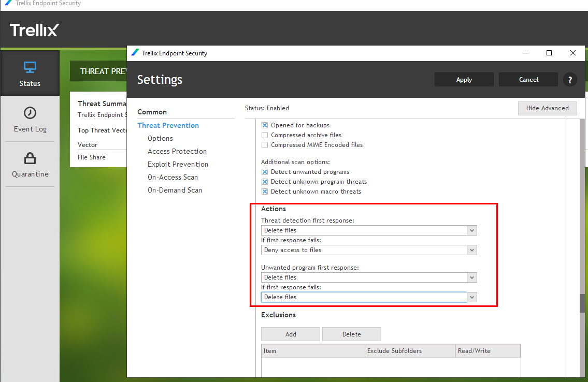The image size is (588, 382).
Task: Minimize the Settings window
Action: pos(526,53)
